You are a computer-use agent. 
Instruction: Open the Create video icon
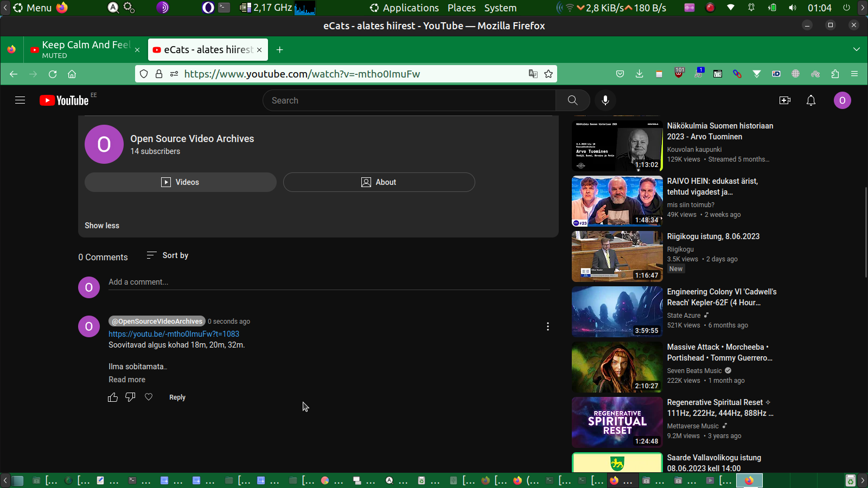[784, 100]
